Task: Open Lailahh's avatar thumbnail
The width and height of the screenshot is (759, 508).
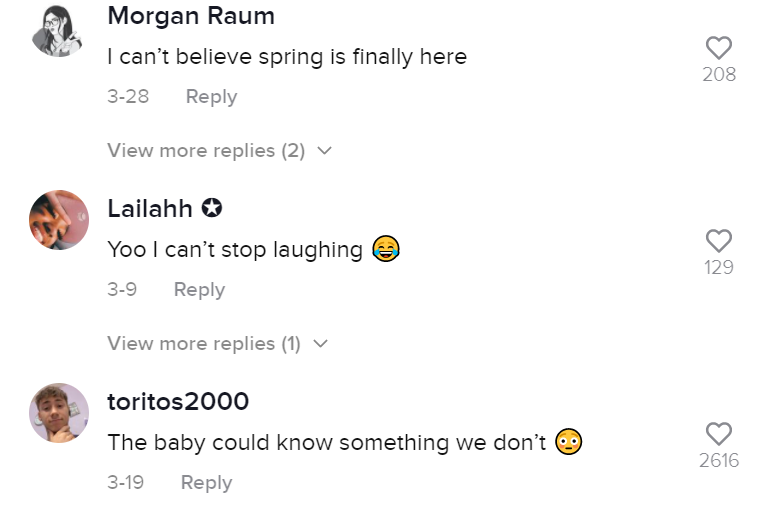Action: pyautogui.click(x=59, y=220)
